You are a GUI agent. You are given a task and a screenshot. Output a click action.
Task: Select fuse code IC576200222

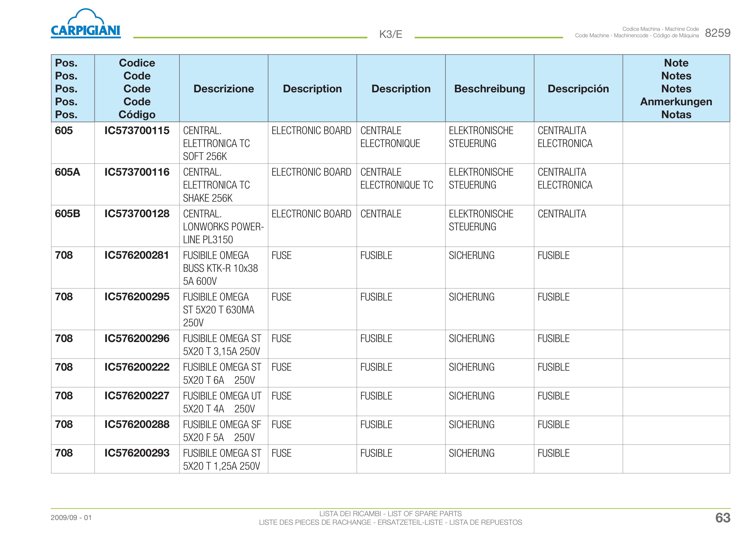point(137,367)
